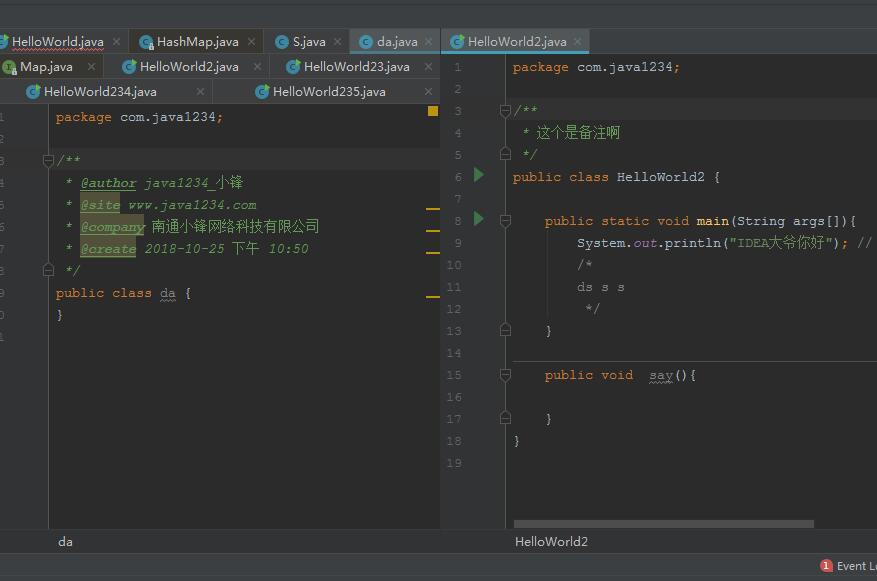This screenshot has height=581, width=877.
Task: Collapse the Javadoc comment in HelloWorld2
Action: pos(505,111)
